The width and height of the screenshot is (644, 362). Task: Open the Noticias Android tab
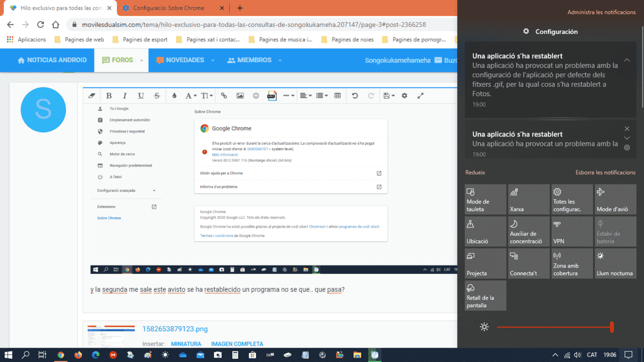52,60
